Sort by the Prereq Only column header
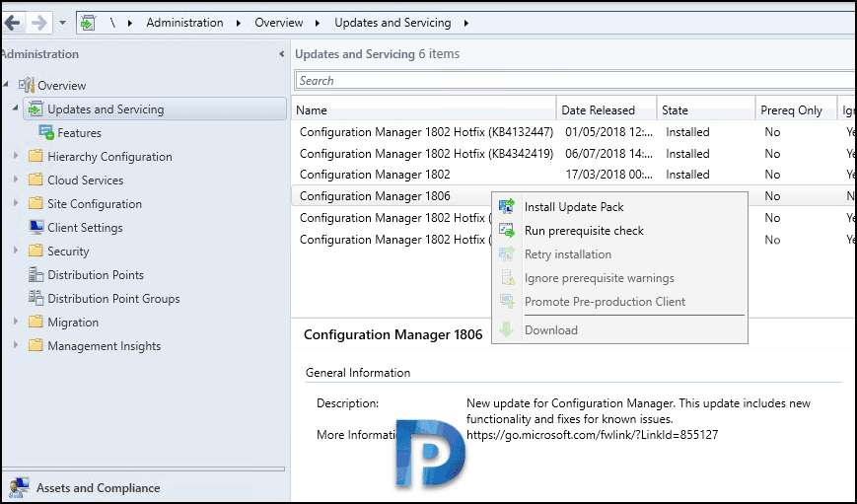 pos(796,109)
